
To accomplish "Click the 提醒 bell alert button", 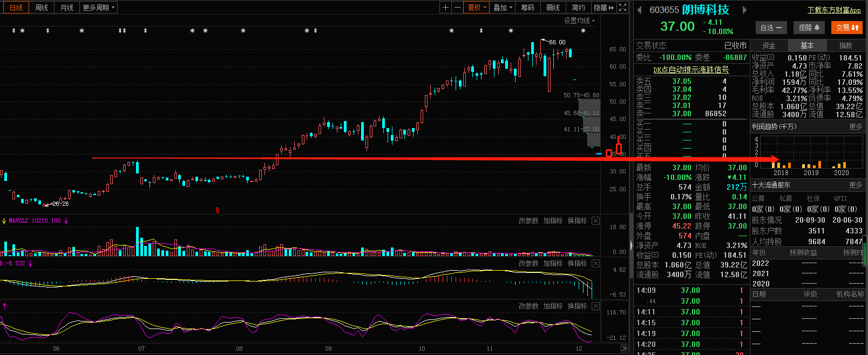I will (x=809, y=28).
